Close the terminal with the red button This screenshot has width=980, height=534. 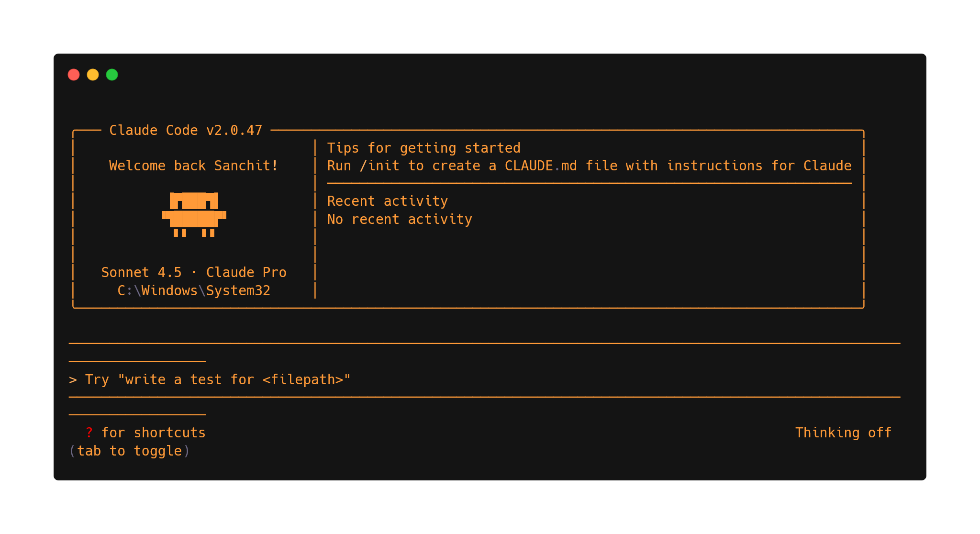[x=74, y=75]
